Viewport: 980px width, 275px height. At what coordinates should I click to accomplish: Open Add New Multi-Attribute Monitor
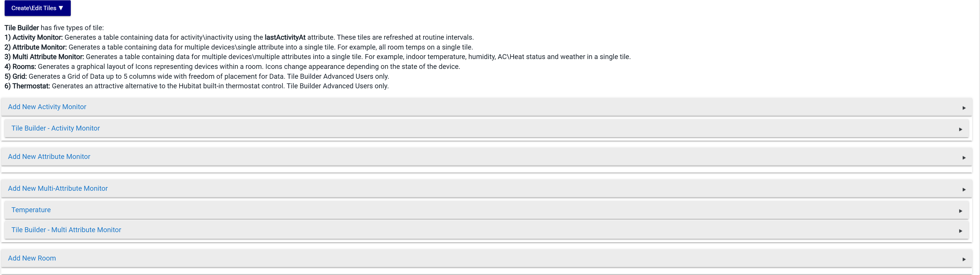(58, 188)
